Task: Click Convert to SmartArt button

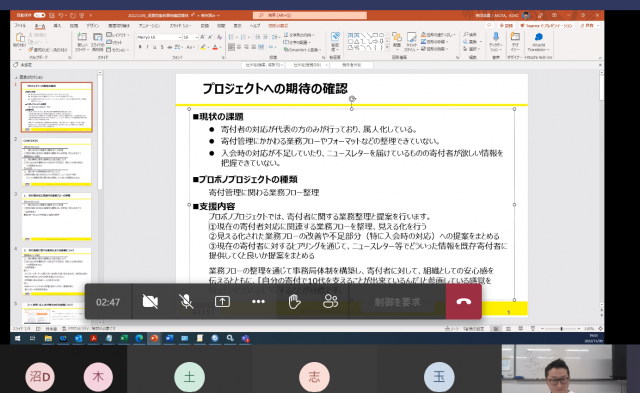Action: pos(302,50)
